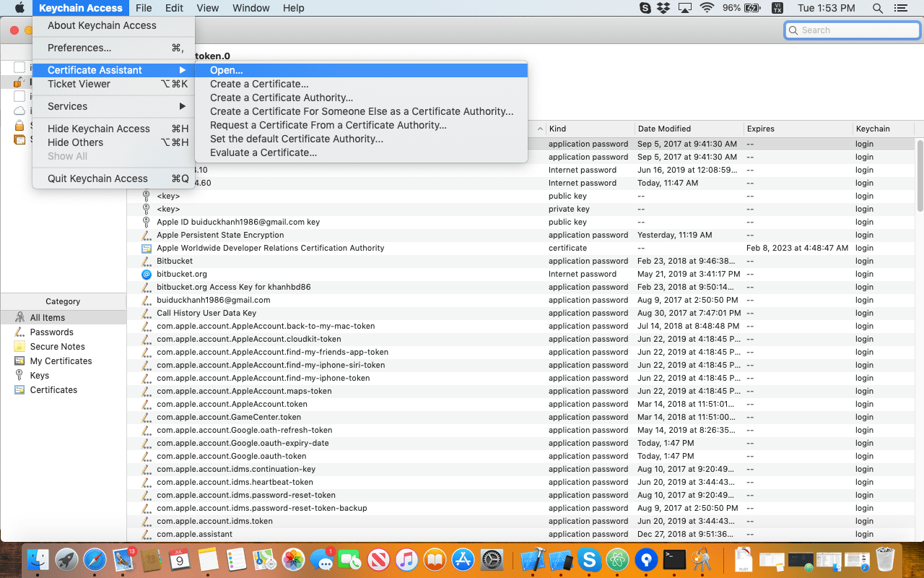Image resolution: width=924 pixels, height=578 pixels.
Task: Click the Skype status icon in menu bar
Action: click(x=645, y=8)
